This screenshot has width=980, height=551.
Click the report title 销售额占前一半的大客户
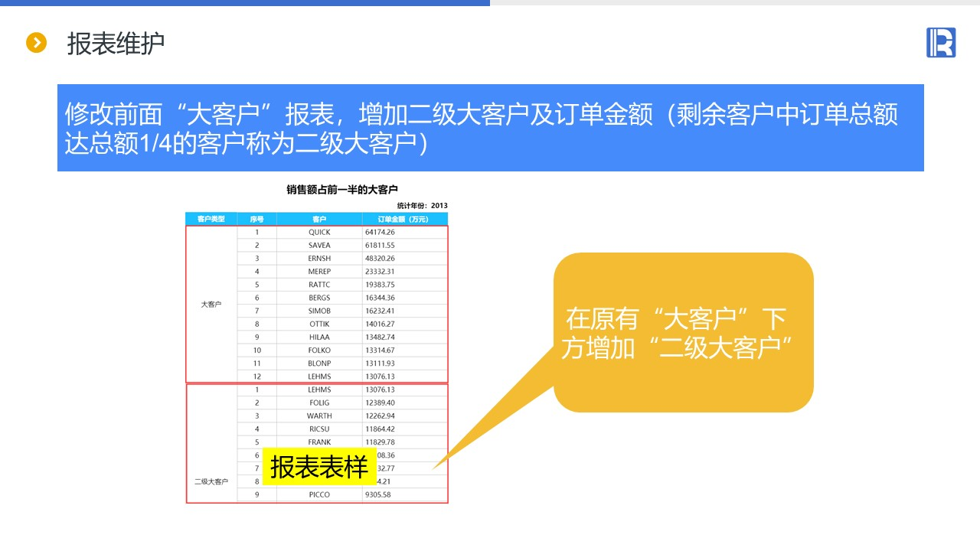(x=342, y=189)
